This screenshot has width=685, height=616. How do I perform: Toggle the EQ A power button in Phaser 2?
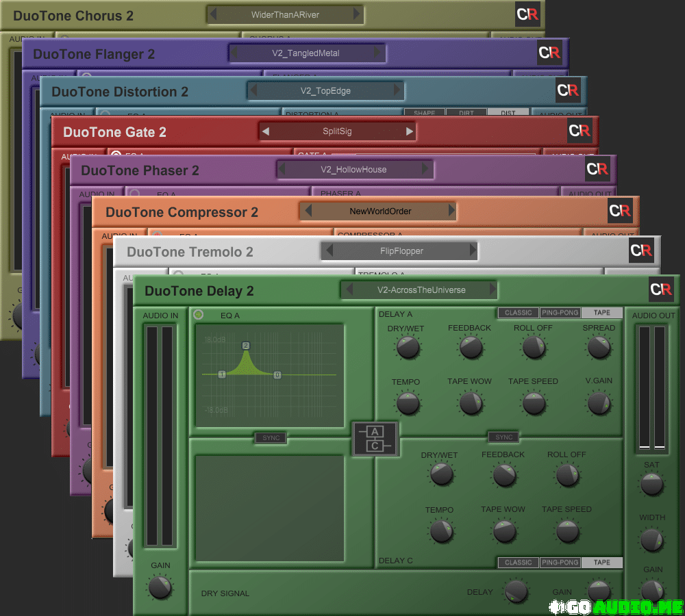point(134,192)
